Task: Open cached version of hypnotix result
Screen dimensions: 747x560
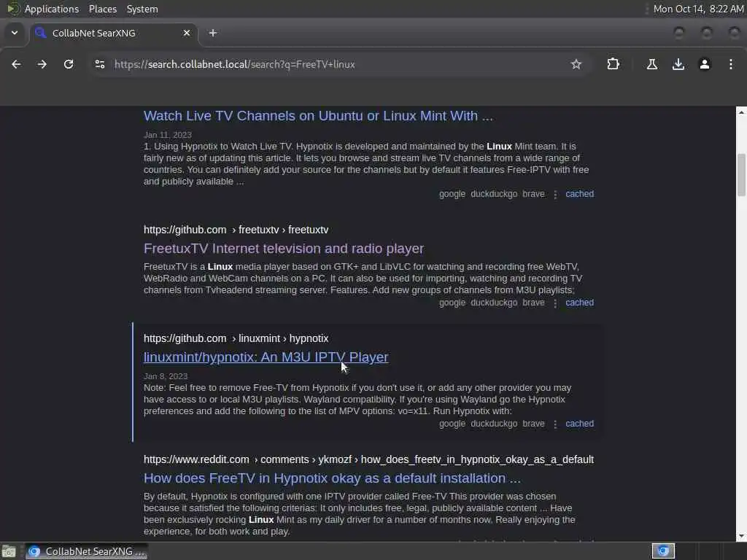Action: pyautogui.click(x=579, y=424)
